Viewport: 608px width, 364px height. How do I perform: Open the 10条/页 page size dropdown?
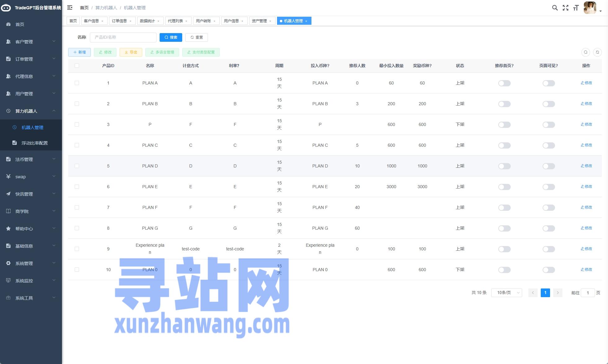(x=506, y=292)
